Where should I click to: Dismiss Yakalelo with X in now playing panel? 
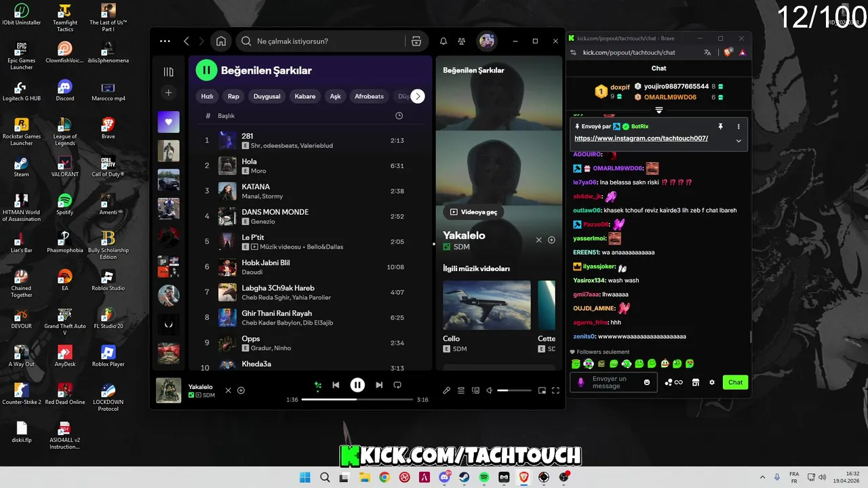[x=539, y=240]
